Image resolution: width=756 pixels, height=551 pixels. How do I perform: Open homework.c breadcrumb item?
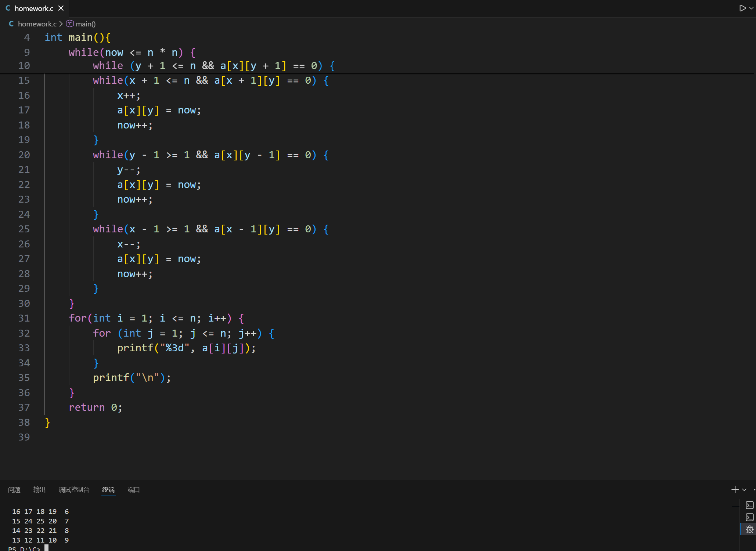37,24
